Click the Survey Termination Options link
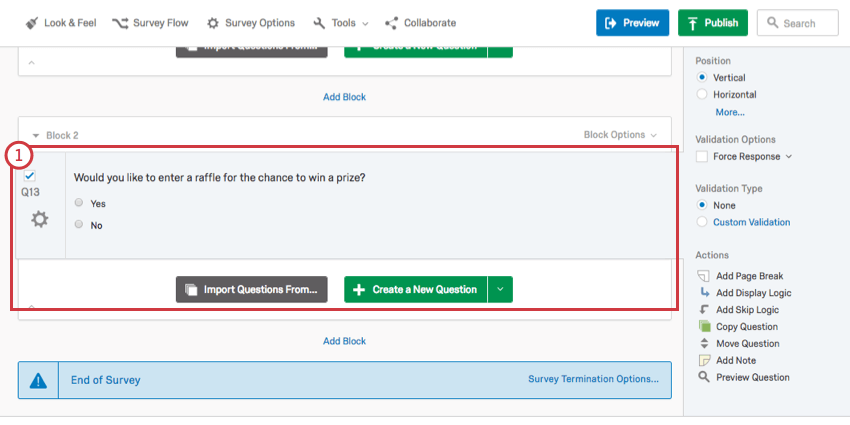The image size is (850, 425). click(x=593, y=380)
